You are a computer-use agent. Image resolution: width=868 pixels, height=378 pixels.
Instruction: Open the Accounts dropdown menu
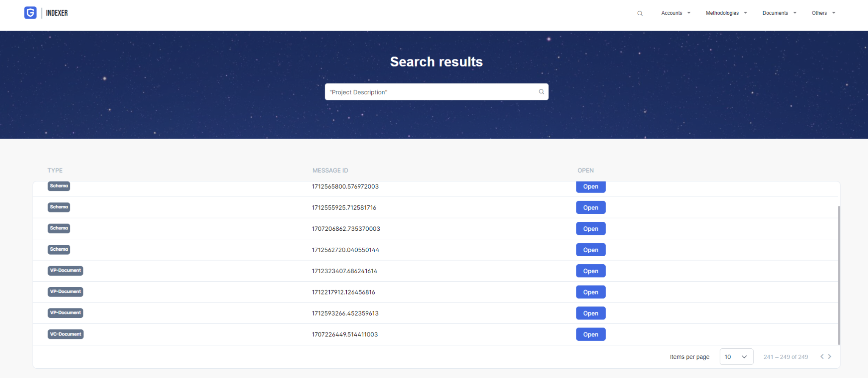[x=676, y=13]
